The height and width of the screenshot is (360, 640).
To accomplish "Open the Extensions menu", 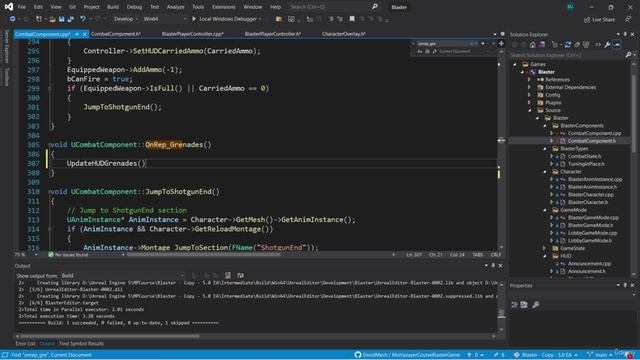I will click(223, 7).
